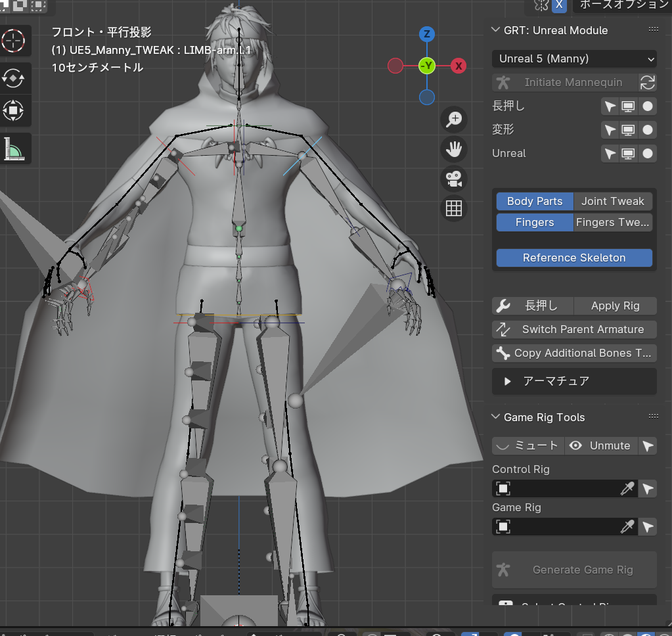Select the Measure tool
Viewport: 672px width, 636px height.
[x=13, y=148]
